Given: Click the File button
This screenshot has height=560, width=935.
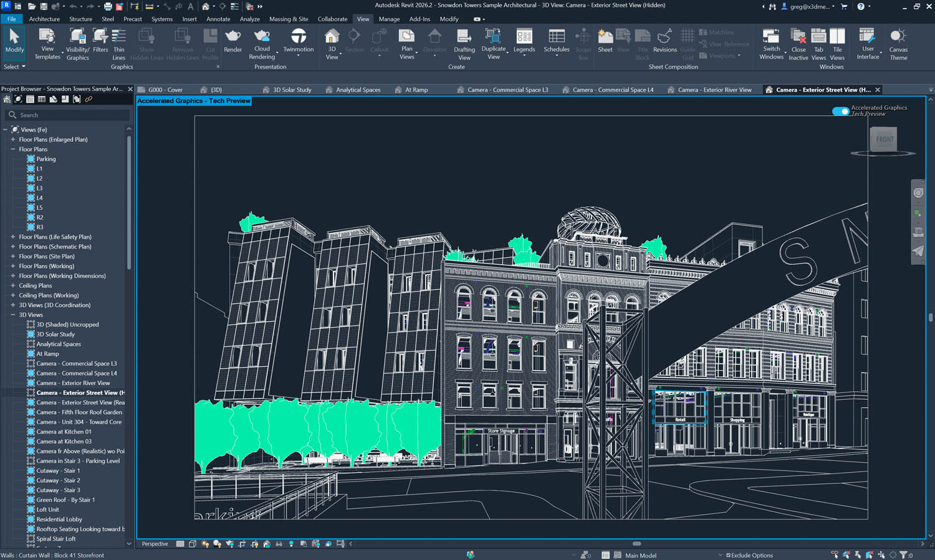Looking at the screenshot, I should [x=11, y=19].
